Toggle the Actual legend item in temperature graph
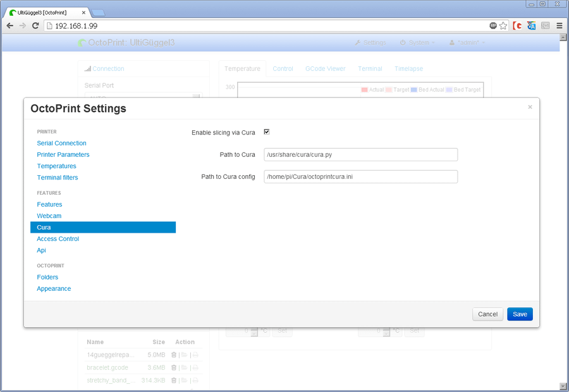The width and height of the screenshot is (569, 392). 372,90
